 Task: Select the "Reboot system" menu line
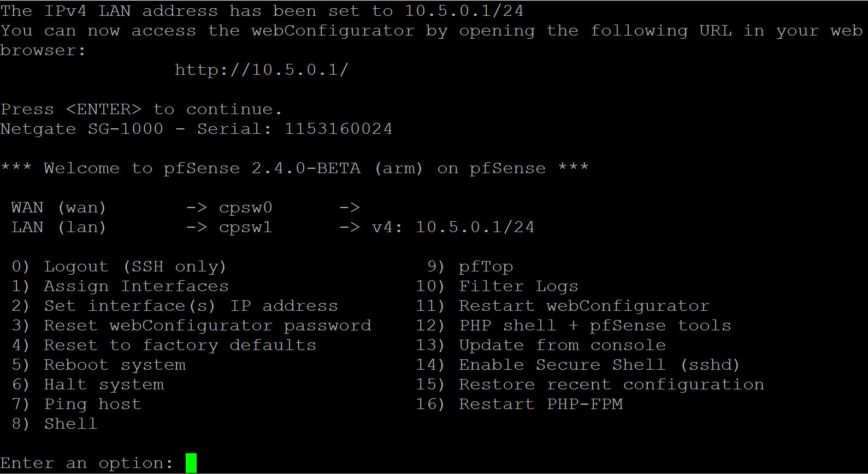115,365
